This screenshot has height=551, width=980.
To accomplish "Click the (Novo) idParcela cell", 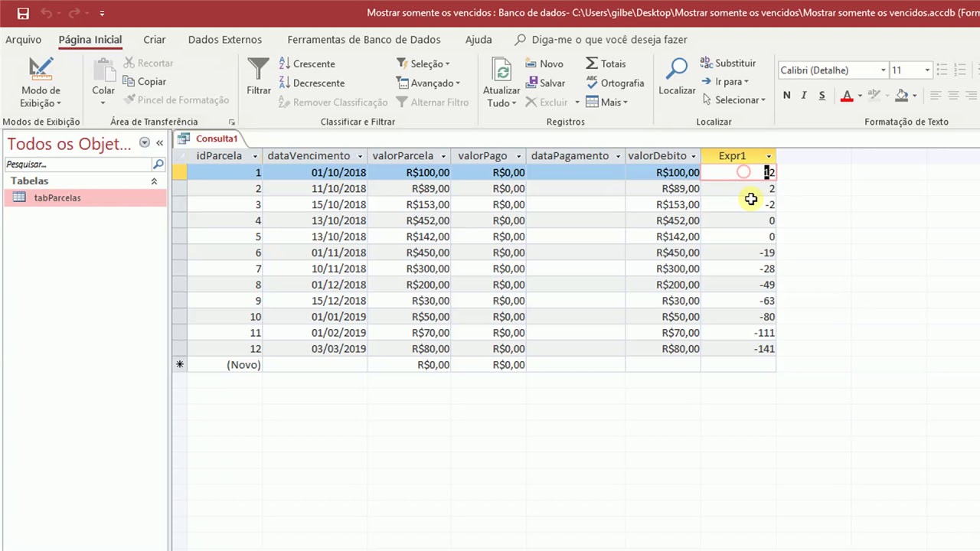I will point(224,365).
